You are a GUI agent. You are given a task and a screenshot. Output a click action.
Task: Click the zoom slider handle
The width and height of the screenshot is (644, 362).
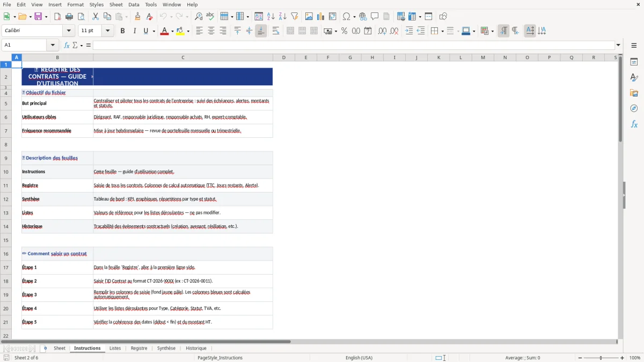(x=601, y=358)
